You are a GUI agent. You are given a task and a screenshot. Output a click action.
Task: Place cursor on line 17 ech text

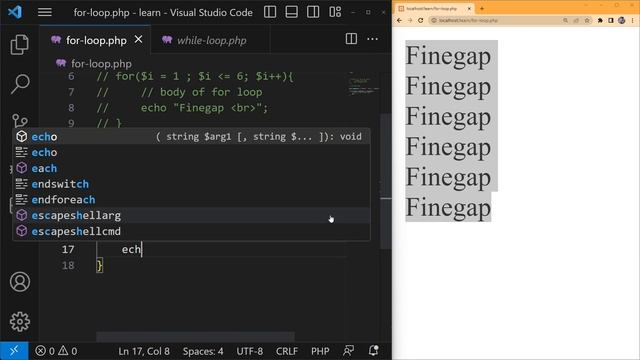point(131,249)
